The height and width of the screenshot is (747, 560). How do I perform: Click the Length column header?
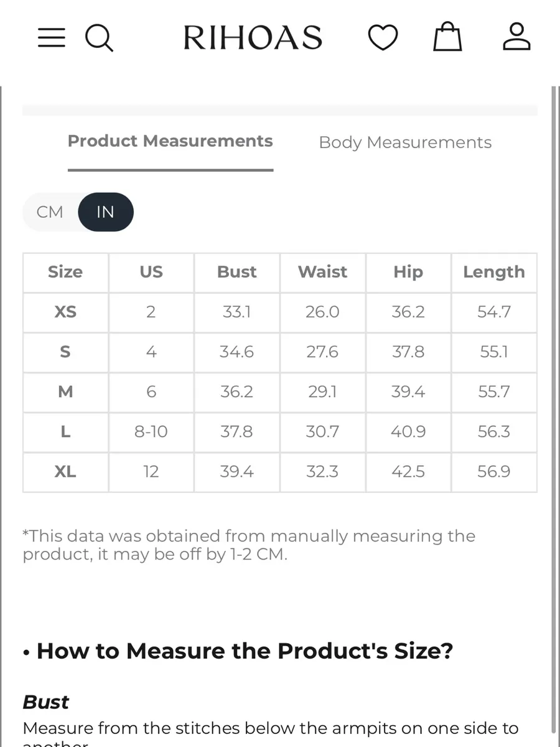(x=494, y=272)
